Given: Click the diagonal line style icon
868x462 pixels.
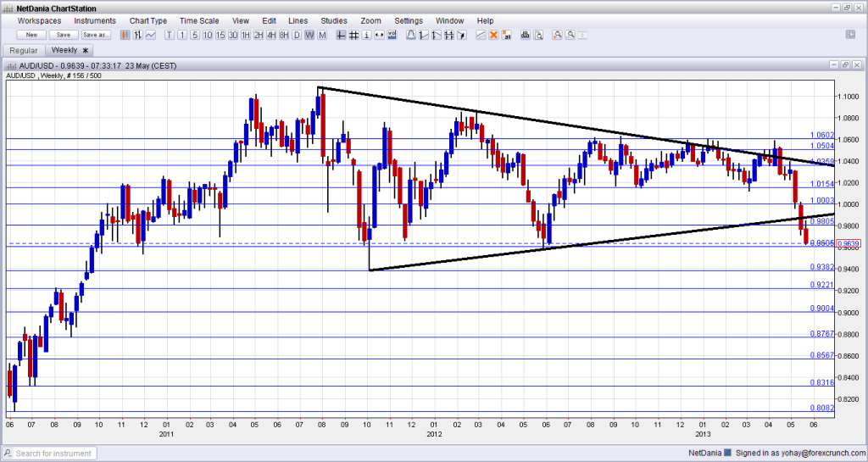Looking at the screenshot, I should 481,35.
